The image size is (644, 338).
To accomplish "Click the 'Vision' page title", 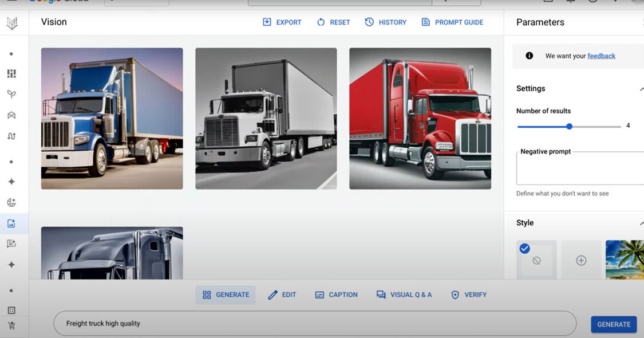I will tap(54, 22).
